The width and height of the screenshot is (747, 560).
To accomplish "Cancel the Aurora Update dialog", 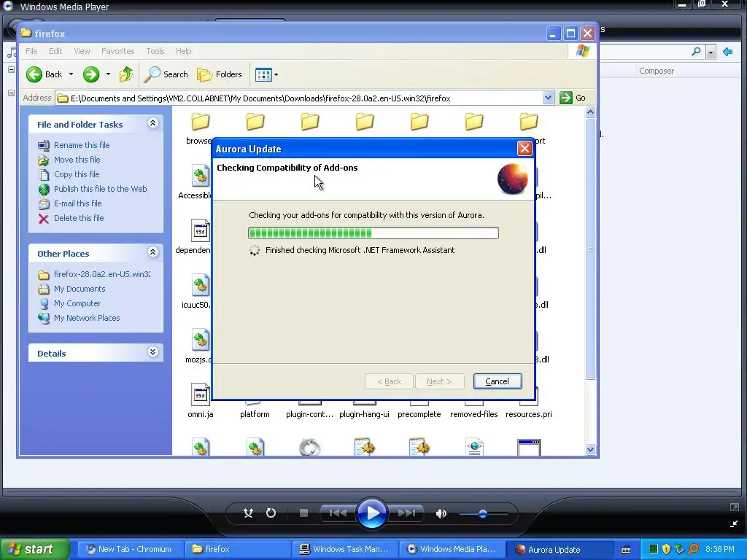I will (498, 381).
